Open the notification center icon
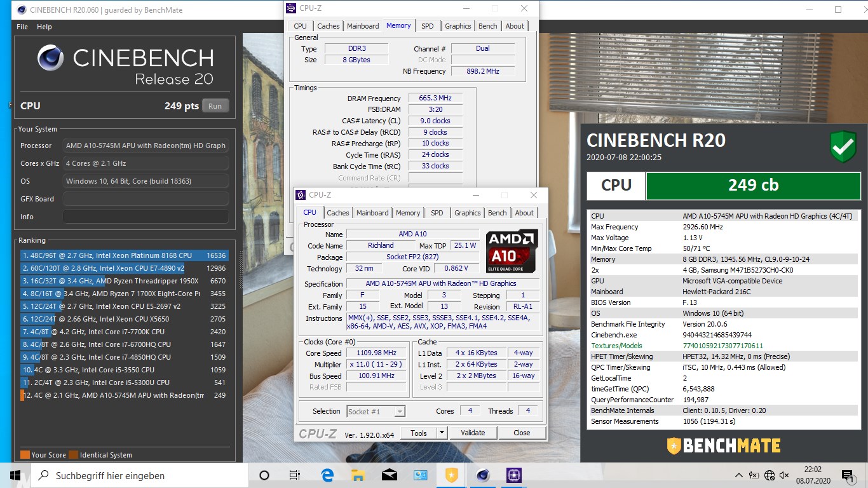This screenshot has height=488, width=868. coord(848,475)
